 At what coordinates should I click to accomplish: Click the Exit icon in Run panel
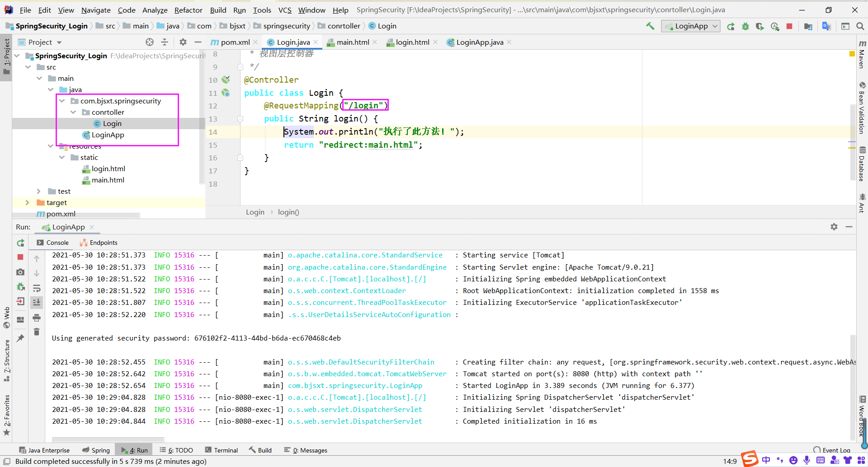pyautogui.click(x=20, y=301)
